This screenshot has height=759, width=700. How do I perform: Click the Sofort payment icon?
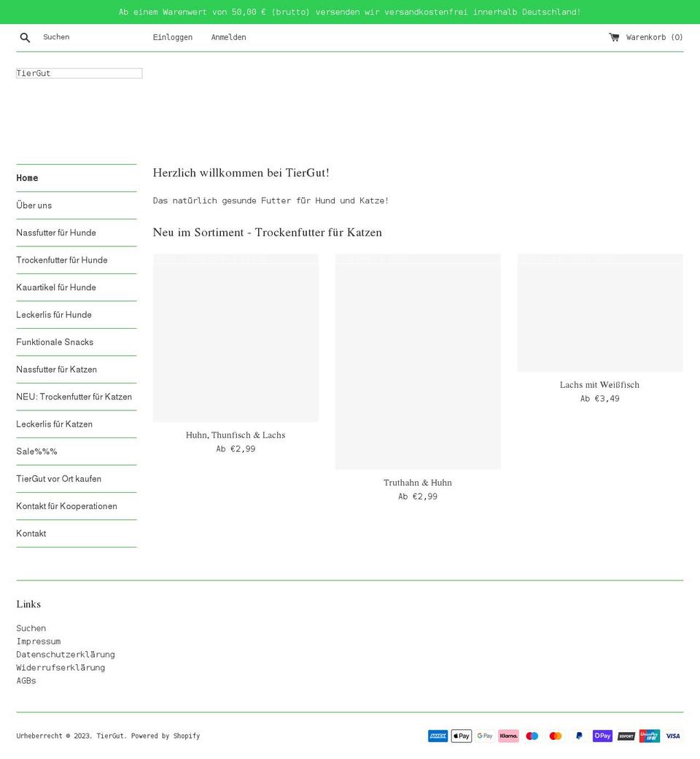(x=626, y=736)
